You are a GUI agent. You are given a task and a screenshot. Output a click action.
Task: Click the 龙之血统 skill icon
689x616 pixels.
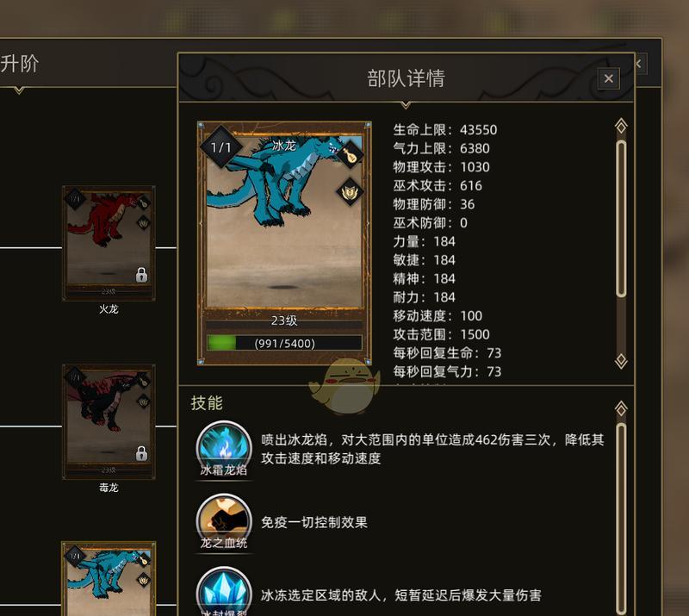(x=224, y=520)
